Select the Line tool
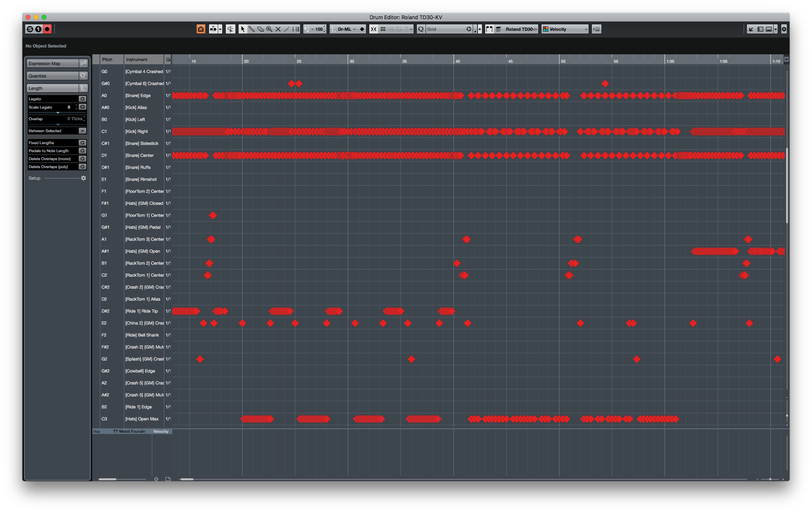 pyautogui.click(x=287, y=29)
